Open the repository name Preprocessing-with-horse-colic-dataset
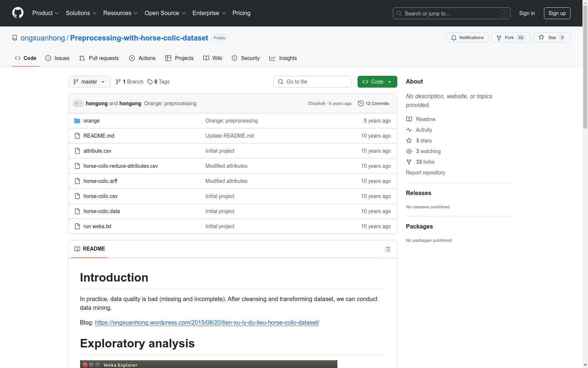This screenshot has width=588, height=368. point(139,38)
